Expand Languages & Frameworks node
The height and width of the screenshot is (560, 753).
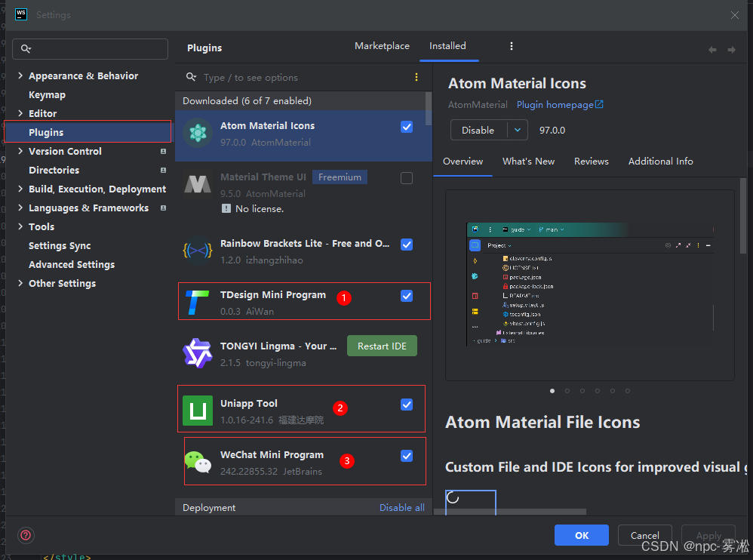pyautogui.click(x=20, y=208)
